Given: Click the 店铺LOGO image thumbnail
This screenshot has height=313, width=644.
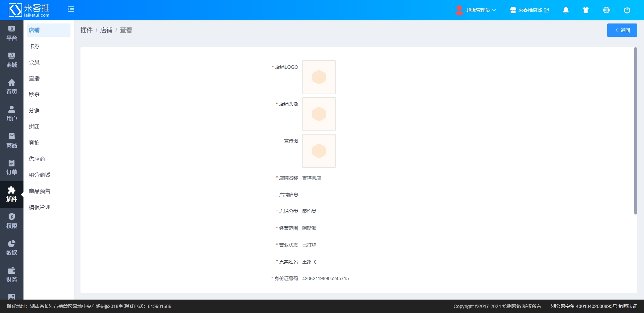Looking at the screenshot, I should tap(319, 77).
